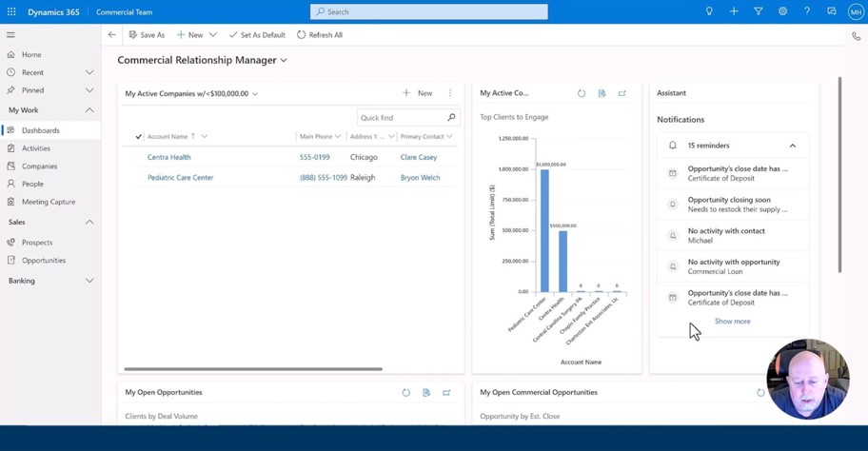Call phone number (888) 555-1099

click(x=324, y=178)
